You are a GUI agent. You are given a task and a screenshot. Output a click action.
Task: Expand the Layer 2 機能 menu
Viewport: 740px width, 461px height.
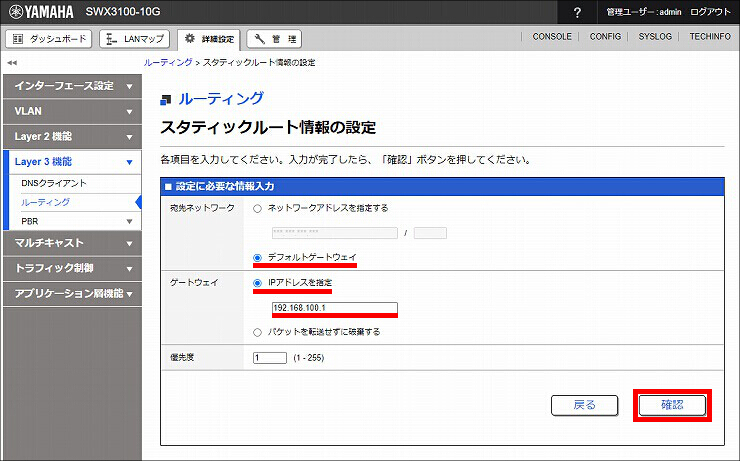click(x=72, y=137)
